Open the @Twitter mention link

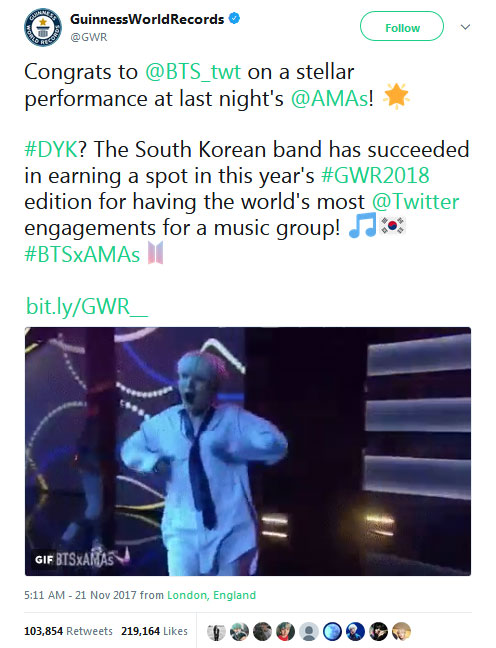coord(415,202)
